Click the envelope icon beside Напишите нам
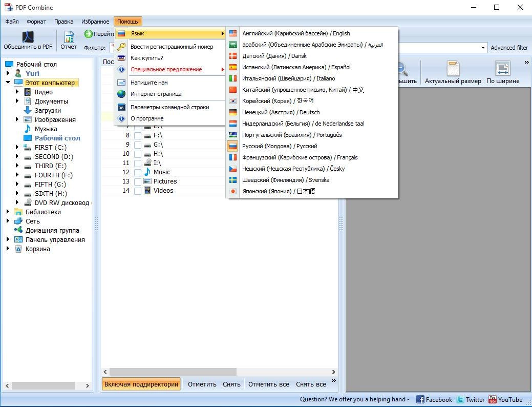Image resolution: width=532 pixels, height=407 pixels. (x=121, y=83)
